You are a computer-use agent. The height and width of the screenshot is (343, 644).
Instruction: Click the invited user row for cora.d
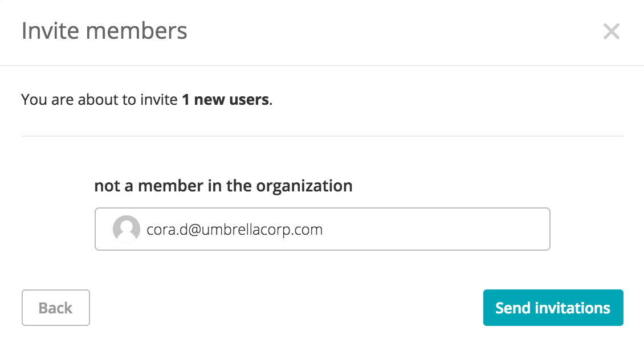click(323, 229)
